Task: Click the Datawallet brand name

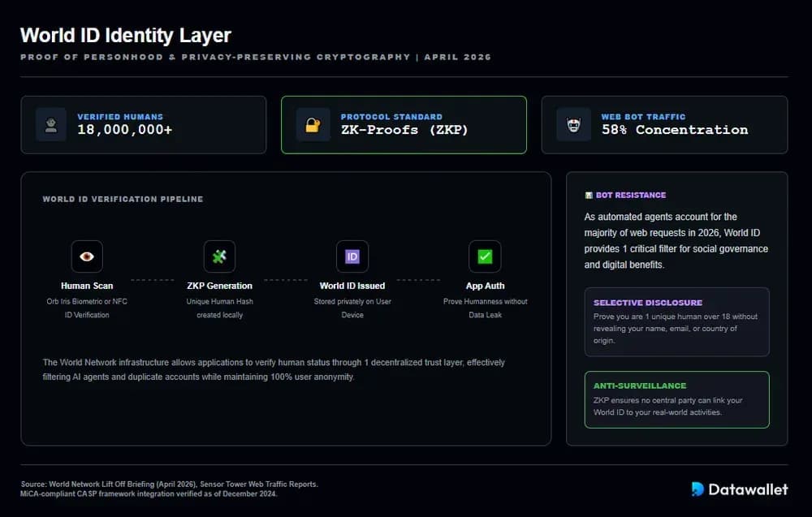Action: point(749,489)
